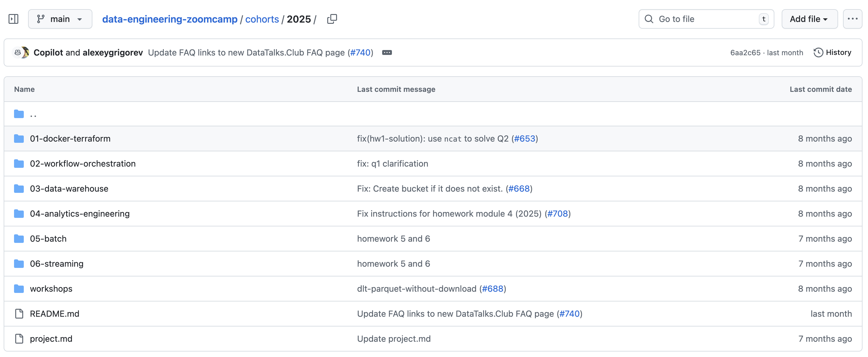Navigate to the cohorts breadcrumb
This screenshot has height=357, width=868.
(x=262, y=19)
